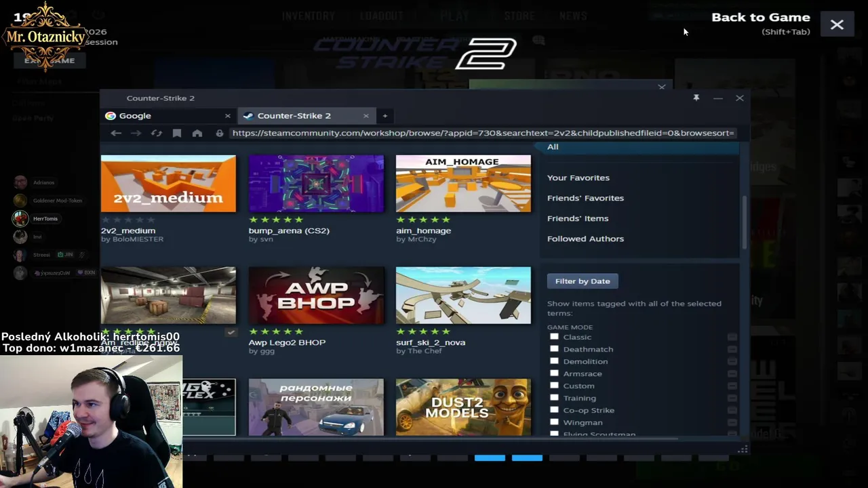Open author BoloMIESTER's profile
Screen dimensions: 868x488
pyautogui.click(x=138, y=239)
